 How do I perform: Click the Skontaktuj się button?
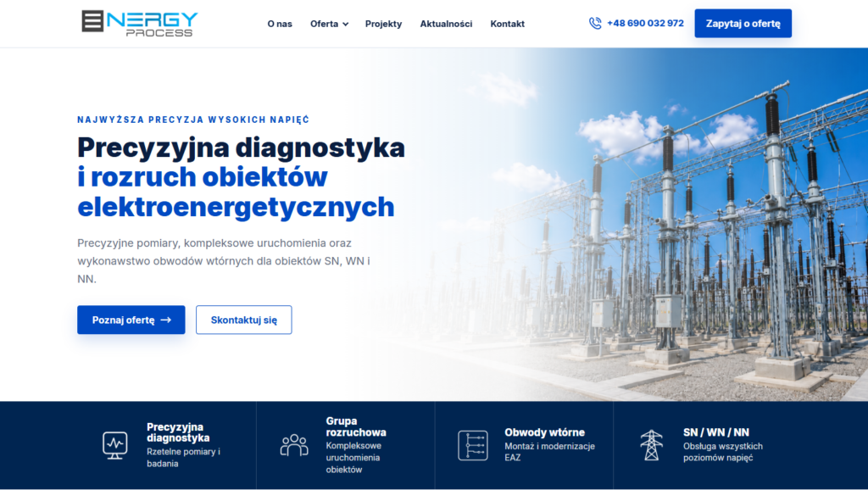243,320
